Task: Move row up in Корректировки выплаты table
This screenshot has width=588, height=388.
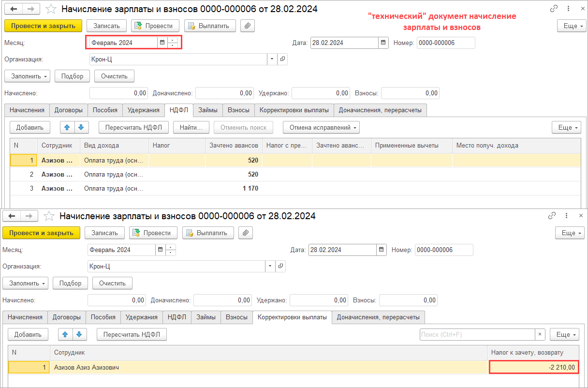Action: click(65, 334)
